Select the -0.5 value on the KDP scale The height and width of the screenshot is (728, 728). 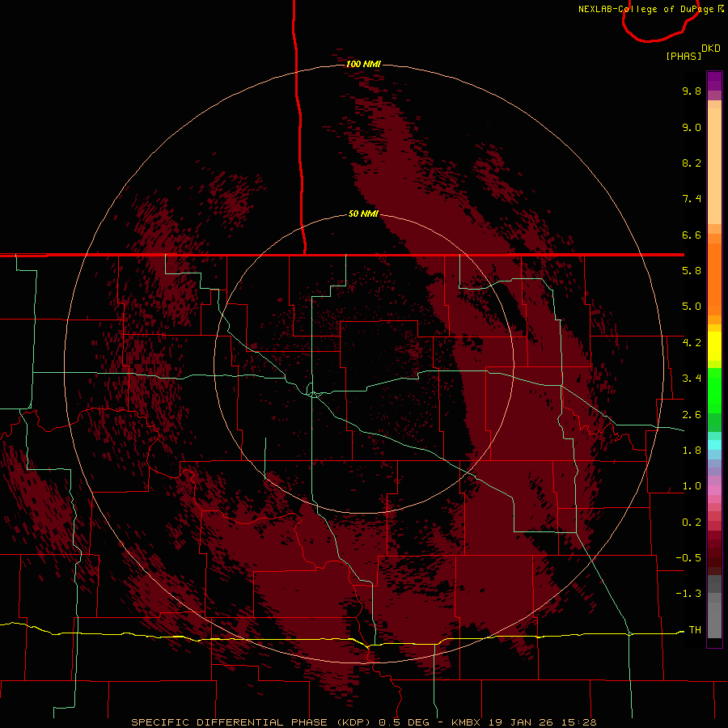pos(688,558)
